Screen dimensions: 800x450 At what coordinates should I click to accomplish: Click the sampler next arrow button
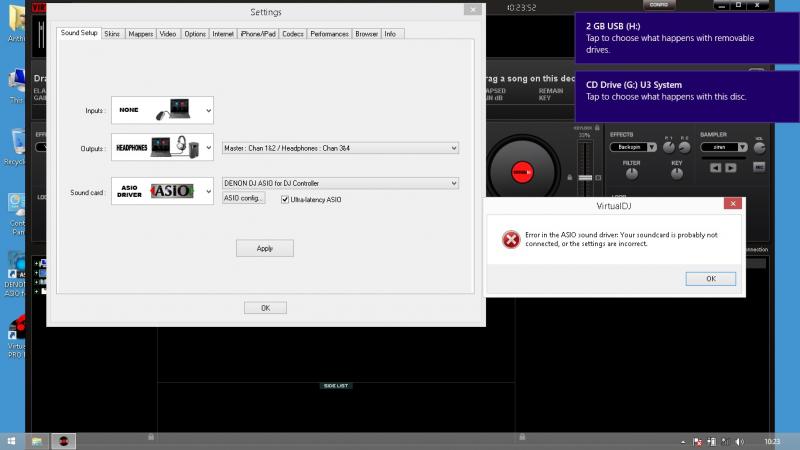pyautogui.click(x=731, y=168)
